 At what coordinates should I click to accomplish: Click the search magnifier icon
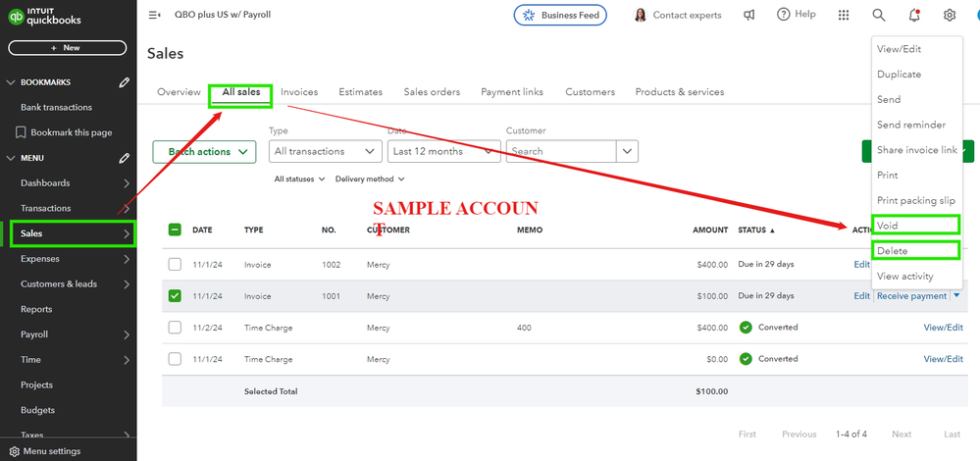(x=879, y=15)
